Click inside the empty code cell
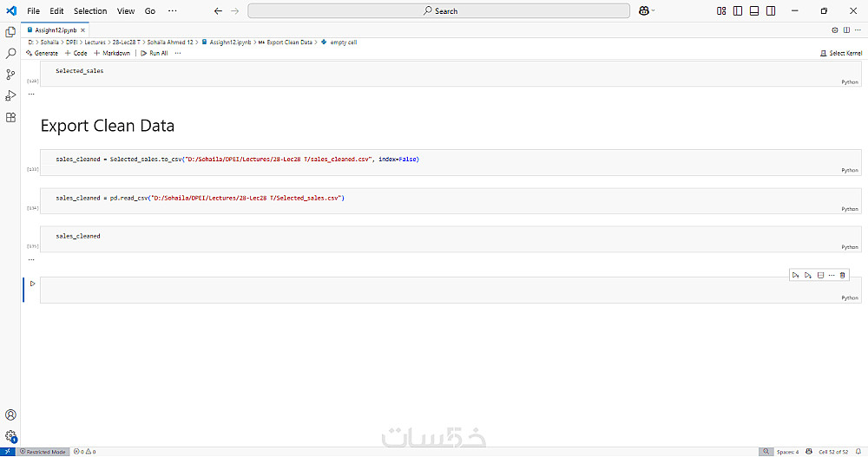 [x=450, y=290]
